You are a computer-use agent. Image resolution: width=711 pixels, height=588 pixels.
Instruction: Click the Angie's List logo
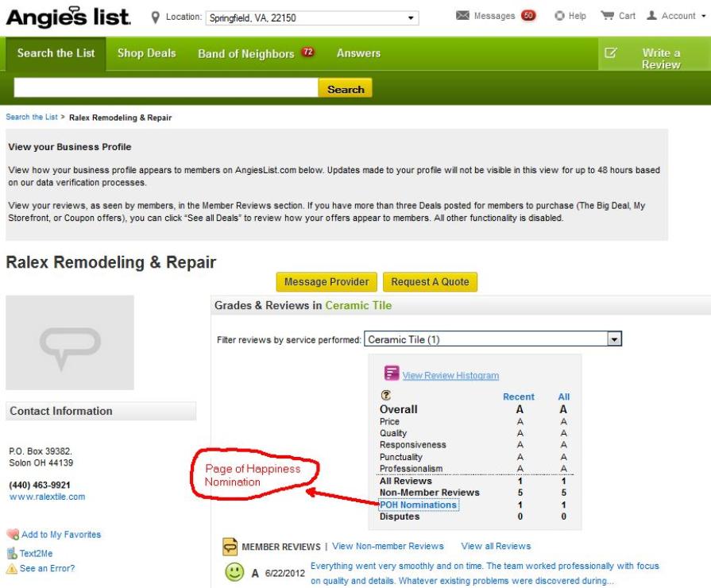68,16
